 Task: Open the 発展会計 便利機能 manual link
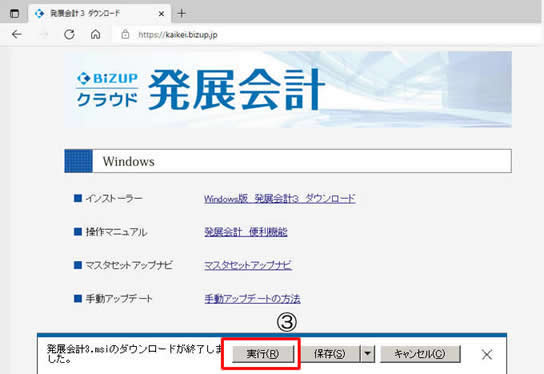pos(246,232)
